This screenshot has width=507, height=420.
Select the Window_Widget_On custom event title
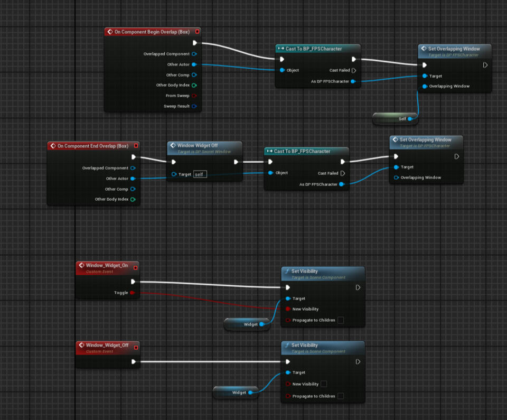click(107, 265)
